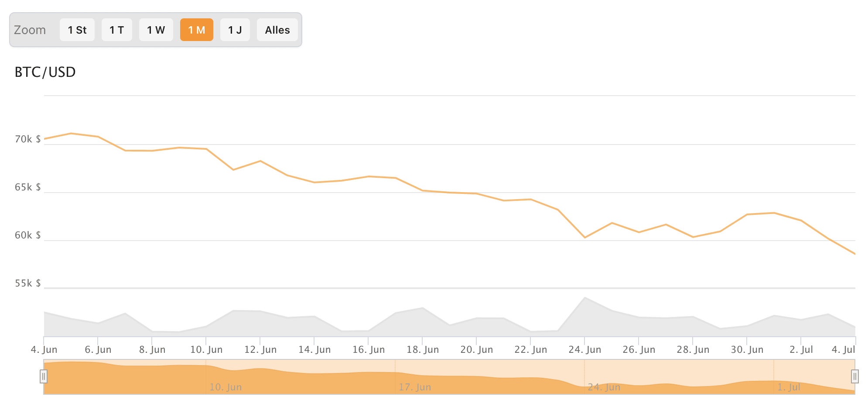The height and width of the screenshot is (407, 868).
Task: Select the 1 T zoom button
Action: [x=117, y=30]
